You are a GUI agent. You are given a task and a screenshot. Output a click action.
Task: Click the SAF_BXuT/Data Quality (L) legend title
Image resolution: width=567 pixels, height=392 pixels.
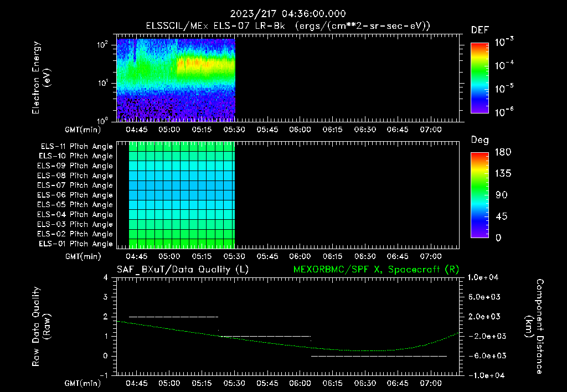click(183, 270)
